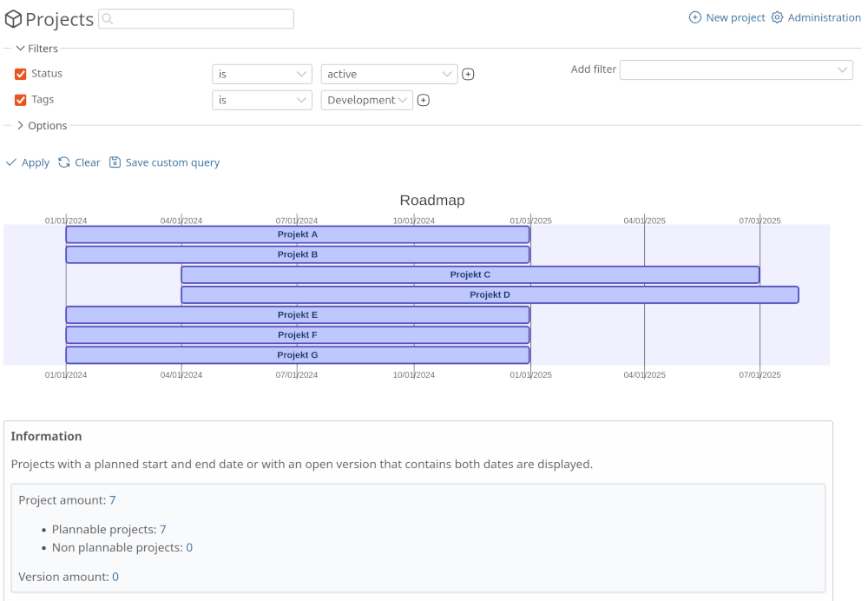868x601 pixels.
Task: Click the Projects cube logo icon
Action: (12, 19)
